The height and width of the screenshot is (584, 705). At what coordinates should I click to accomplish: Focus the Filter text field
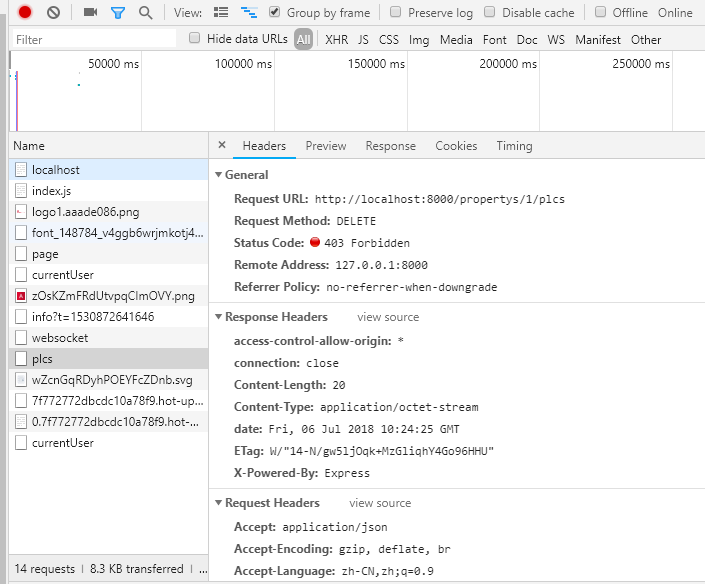[x=94, y=39]
